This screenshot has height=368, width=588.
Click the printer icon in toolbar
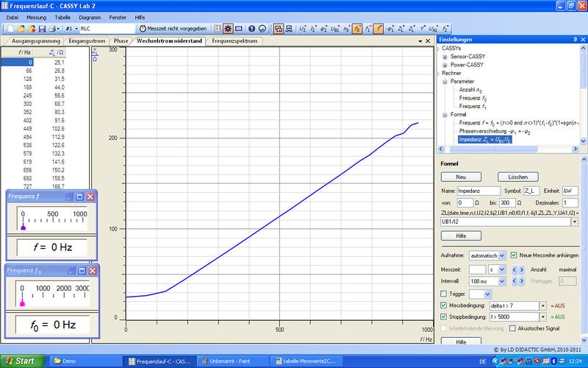(x=53, y=29)
